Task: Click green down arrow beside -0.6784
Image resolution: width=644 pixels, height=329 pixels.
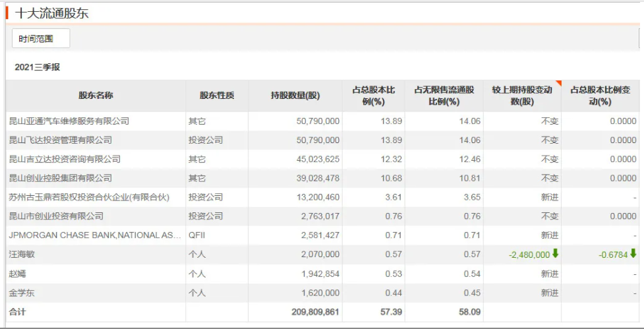Action: coord(633,254)
